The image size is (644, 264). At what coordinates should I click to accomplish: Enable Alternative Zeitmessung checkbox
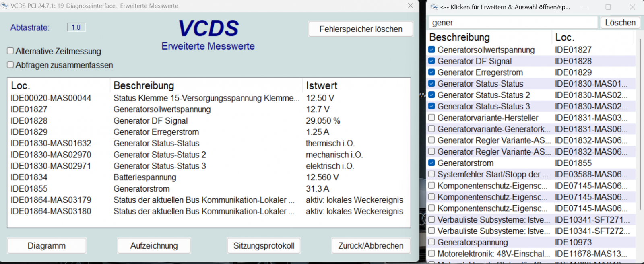(10, 51)
